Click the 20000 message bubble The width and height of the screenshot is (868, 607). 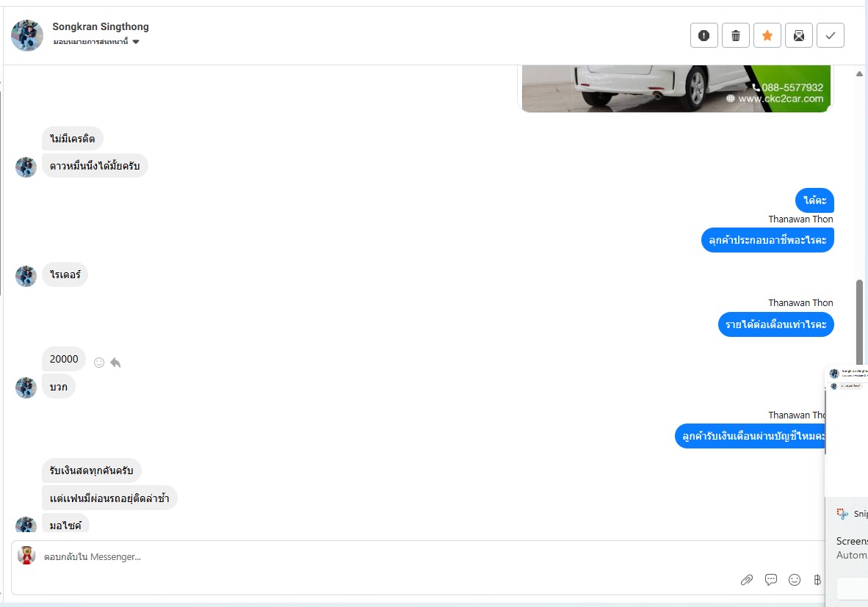tap(64, 359)
